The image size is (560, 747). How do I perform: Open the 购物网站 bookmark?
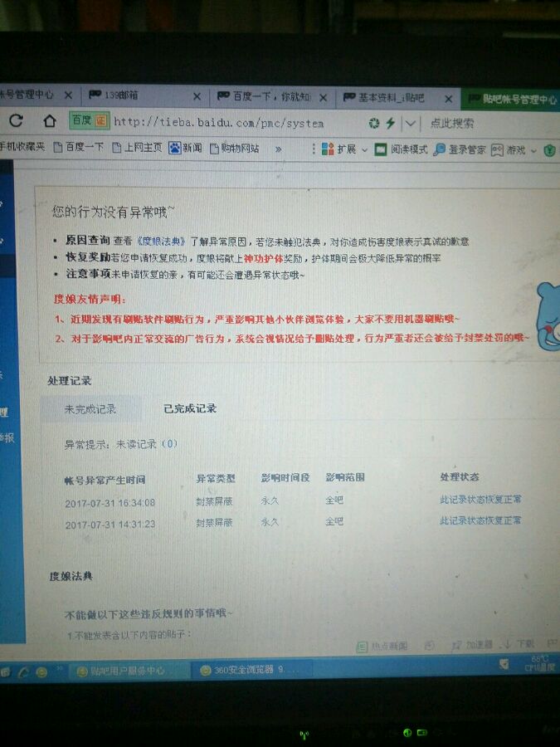(234, 149)
